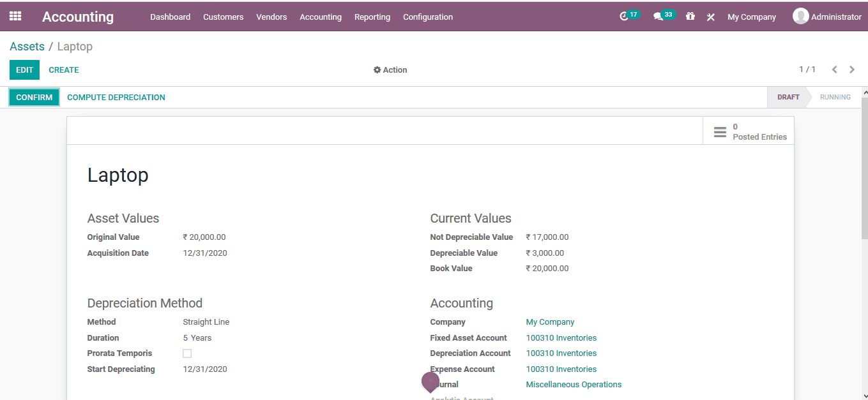Click the gift box icon
The height and width of the screenshot is (400, 868).
pos(690,17)
